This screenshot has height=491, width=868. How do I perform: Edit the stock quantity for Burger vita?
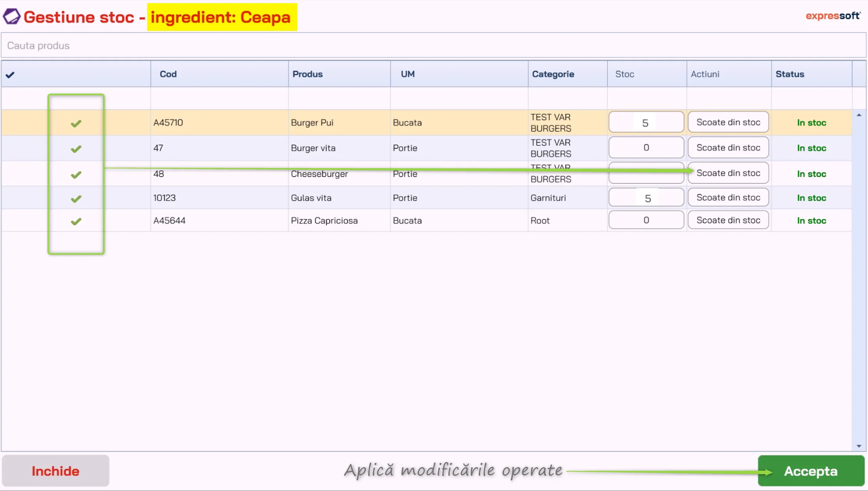tap(646, 148)
